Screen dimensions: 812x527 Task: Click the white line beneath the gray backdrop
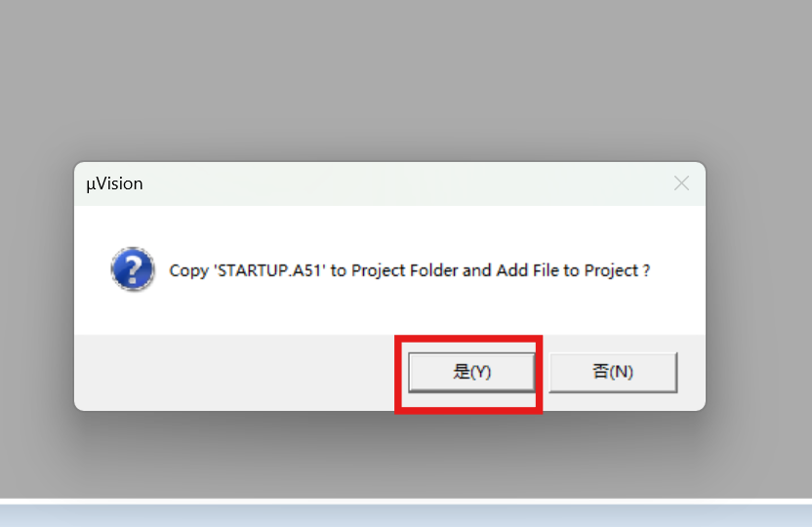(x=406, y=501)
